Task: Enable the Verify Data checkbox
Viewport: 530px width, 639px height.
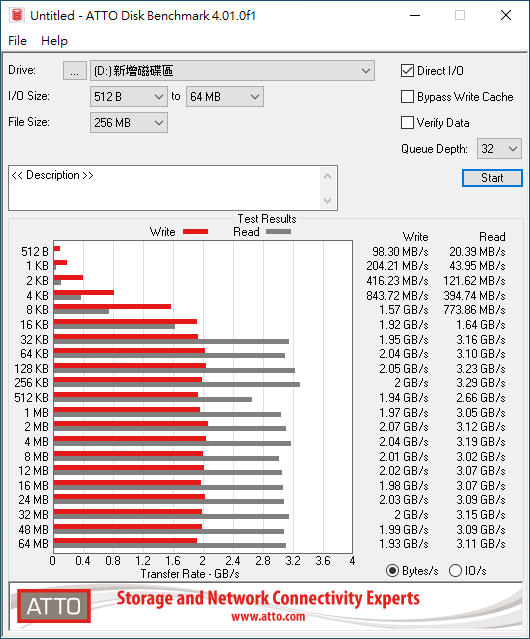Action: 407,123
